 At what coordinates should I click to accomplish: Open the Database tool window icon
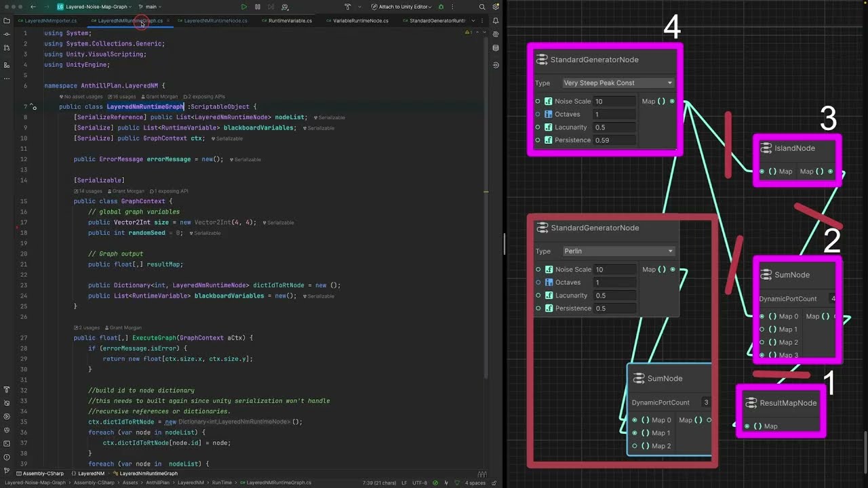pyautogui.click(x=496, y=48)
